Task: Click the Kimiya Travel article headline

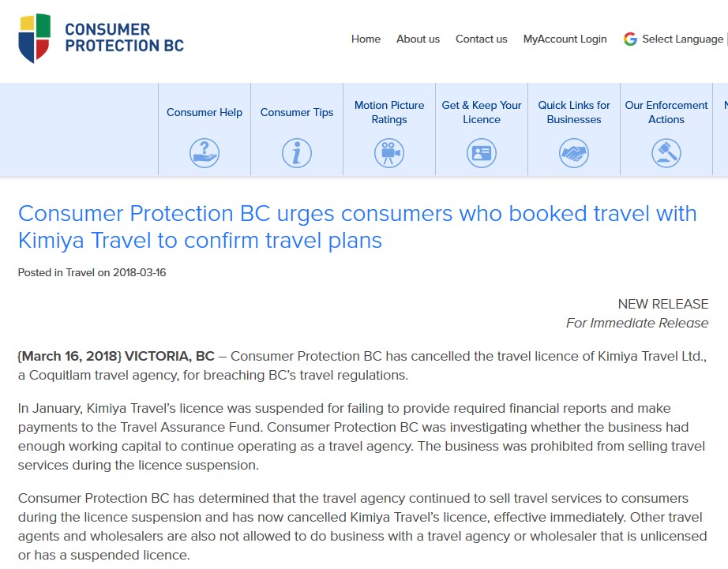Action: (x=357, y=227)
